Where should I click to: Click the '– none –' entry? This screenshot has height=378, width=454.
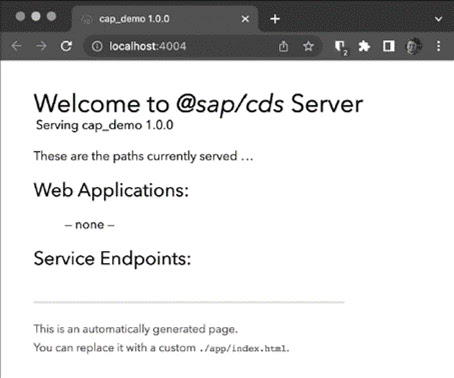coord(90,225)
